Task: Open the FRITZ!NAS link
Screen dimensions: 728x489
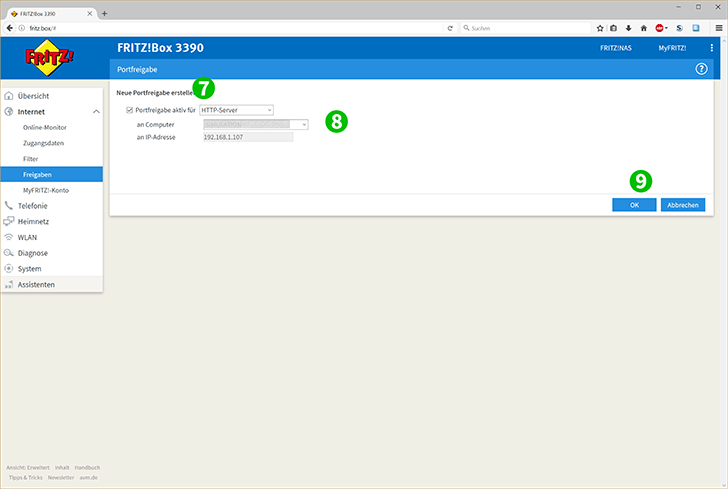Action: point(616,48)
